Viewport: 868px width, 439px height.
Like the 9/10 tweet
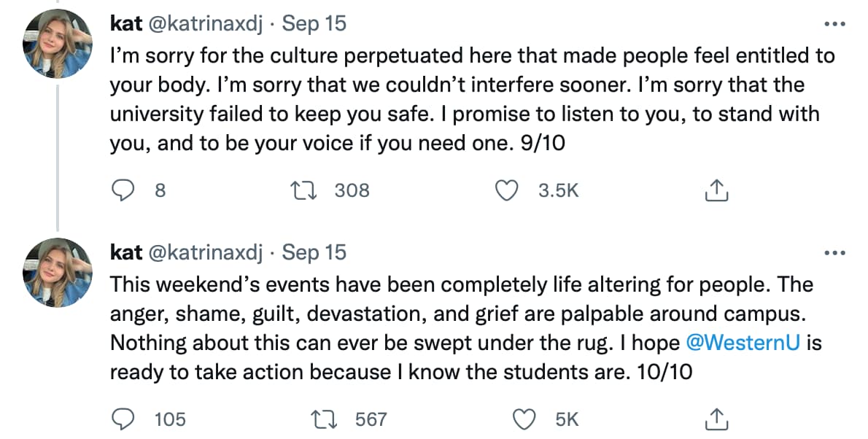coord(505,190)
